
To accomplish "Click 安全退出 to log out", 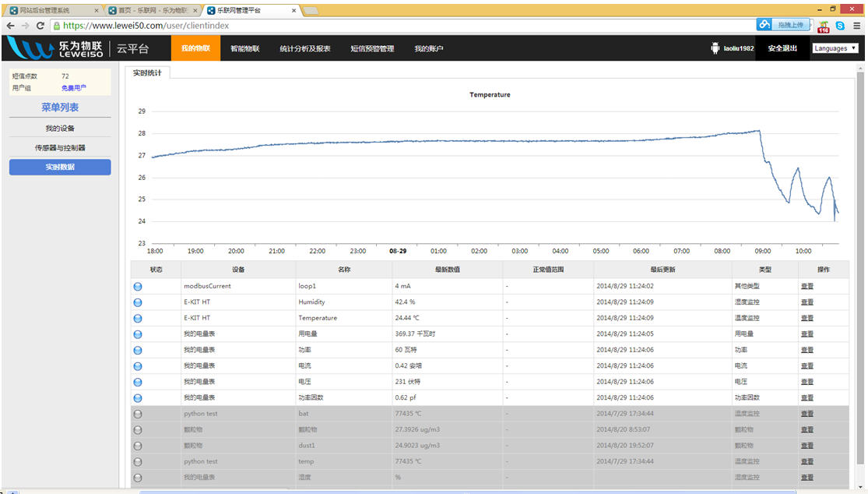I will [x=782, y=48].
